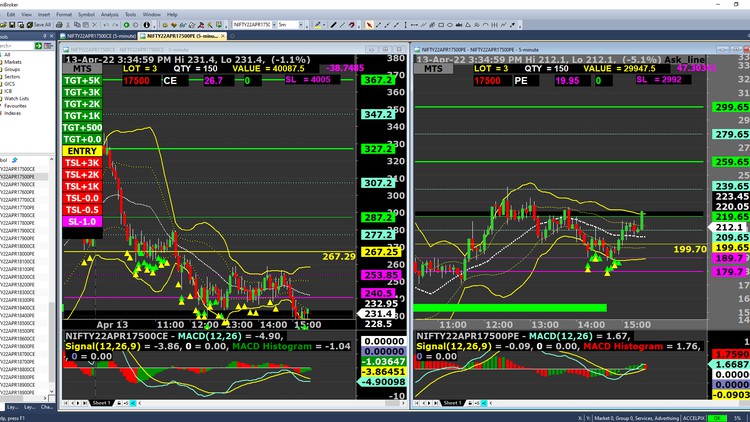The image size is (750, 422).
Task: Open the 5m interval dropdown
Action: (x=301, y=25)
